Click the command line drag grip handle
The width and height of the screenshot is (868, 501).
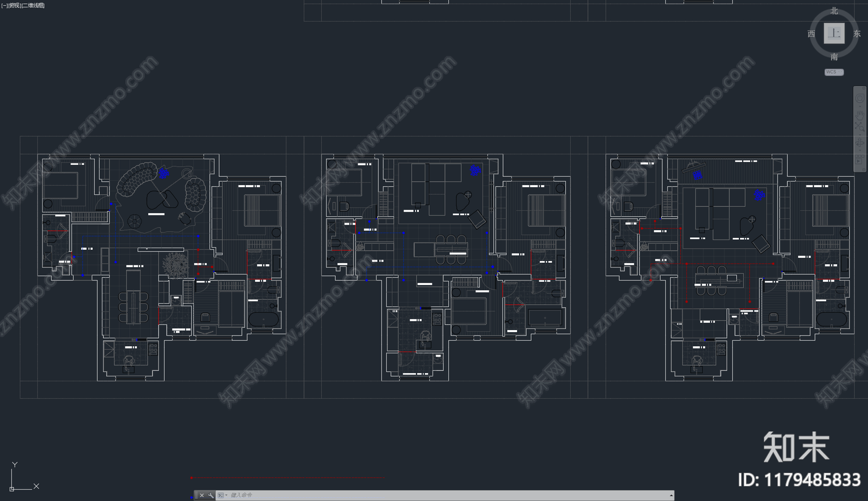196,495
